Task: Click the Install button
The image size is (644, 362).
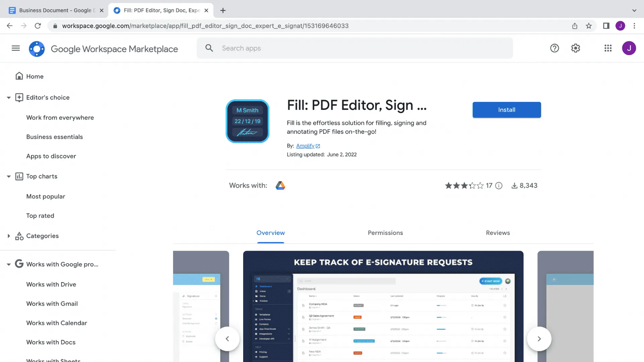Action: (506, 110)
